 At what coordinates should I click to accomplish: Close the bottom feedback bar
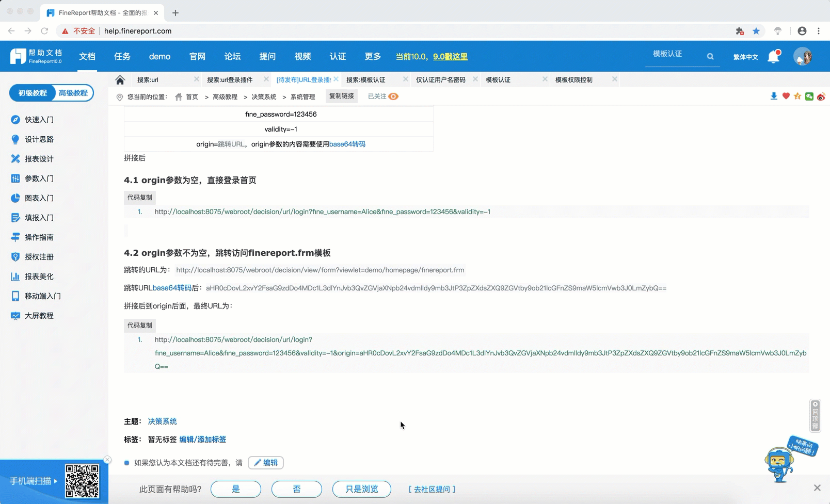tap(817, 488)
